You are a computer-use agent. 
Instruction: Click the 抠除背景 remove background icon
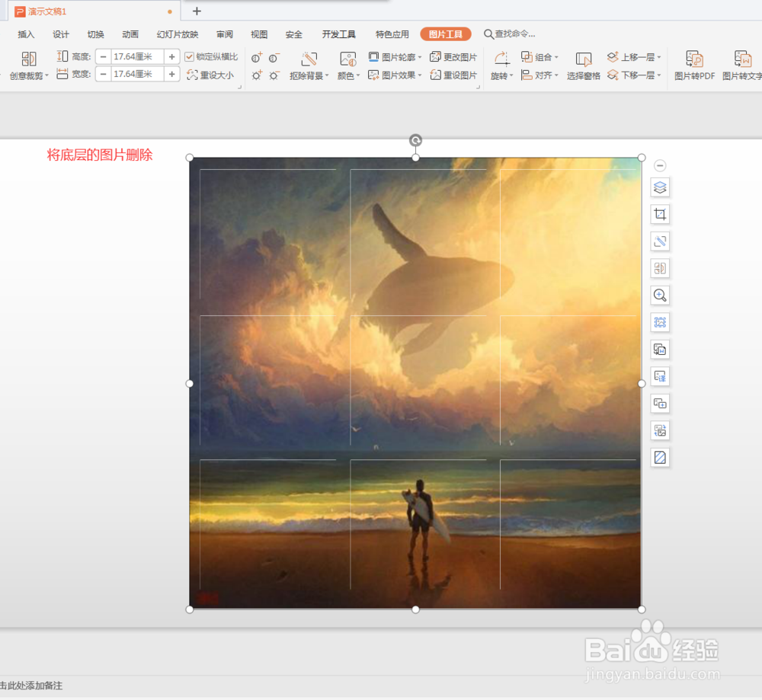click(x=309, y=59)
